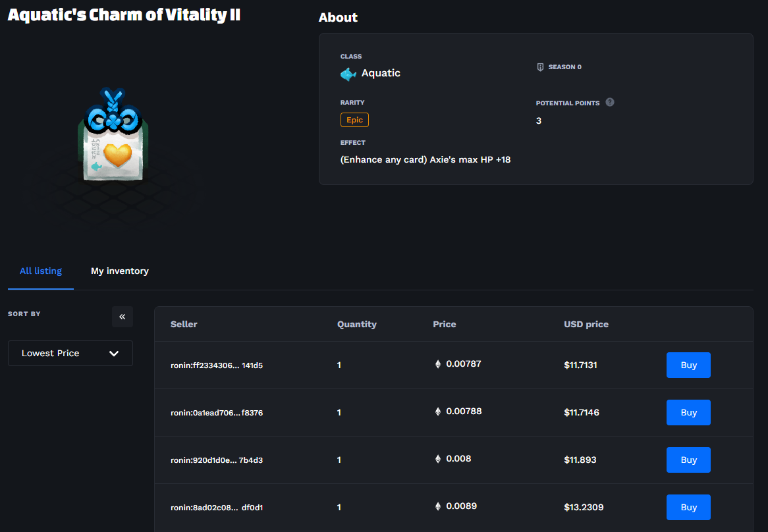
Task: Click the Potential Points help question-mark icon
Action: [x=609, y=102]
